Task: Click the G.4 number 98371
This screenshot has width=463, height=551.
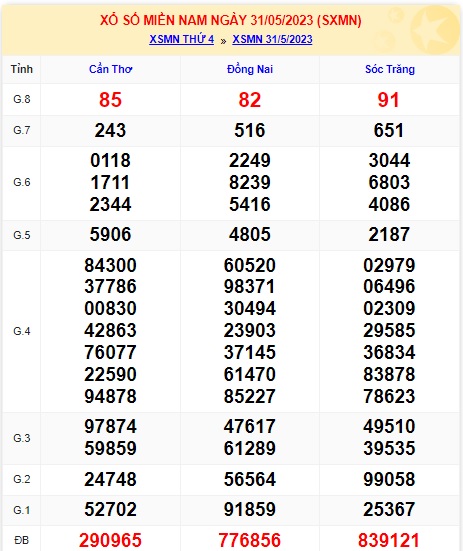Action: click(x=250, y=286)
